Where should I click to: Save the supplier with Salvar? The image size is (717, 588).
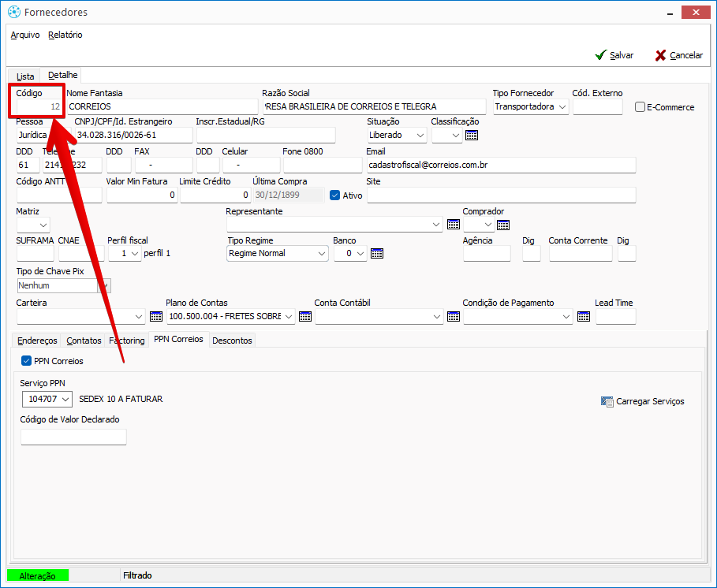[x=614, y=55]
